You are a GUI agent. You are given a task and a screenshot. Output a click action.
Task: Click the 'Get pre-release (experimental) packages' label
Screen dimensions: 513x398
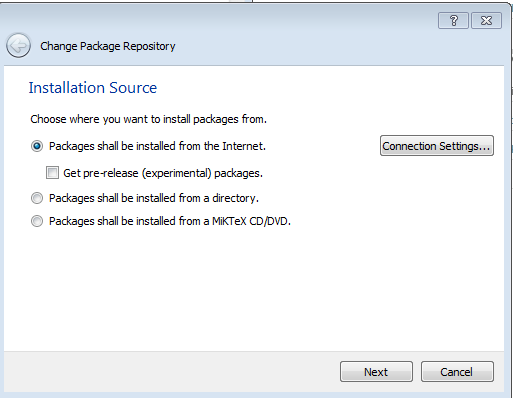click(x=163, y=173)
